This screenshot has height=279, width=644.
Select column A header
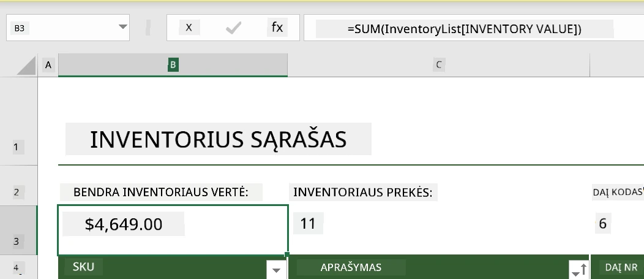pos(48,65)
